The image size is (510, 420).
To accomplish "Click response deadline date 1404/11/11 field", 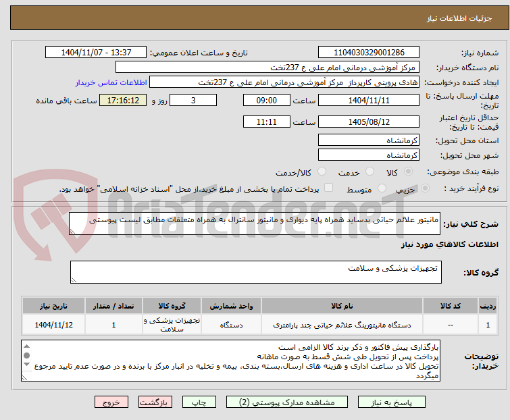I will coord(369,100).
